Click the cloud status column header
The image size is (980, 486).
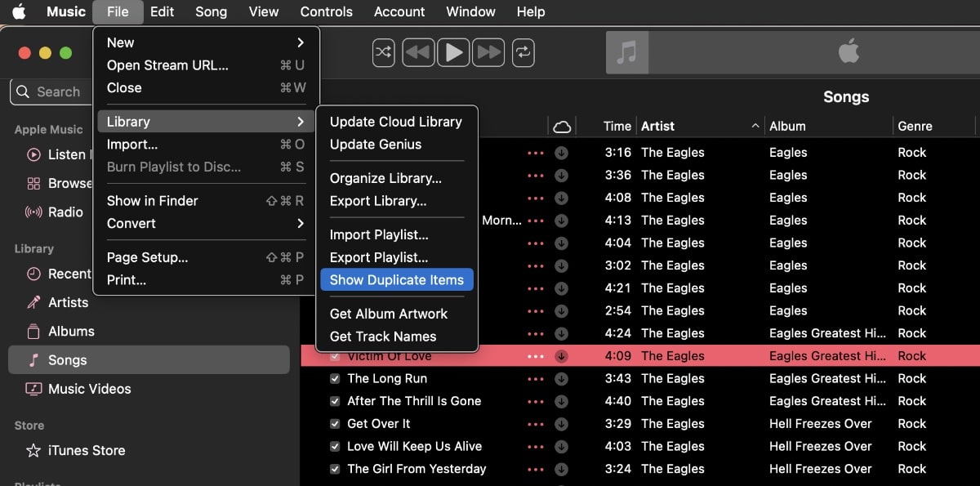[x=562, y=127]
